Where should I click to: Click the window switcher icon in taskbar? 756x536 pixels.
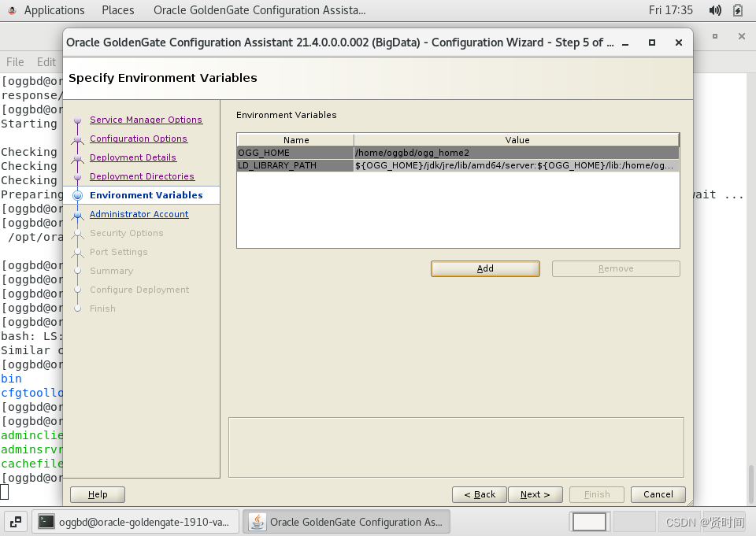click(16, 522)
